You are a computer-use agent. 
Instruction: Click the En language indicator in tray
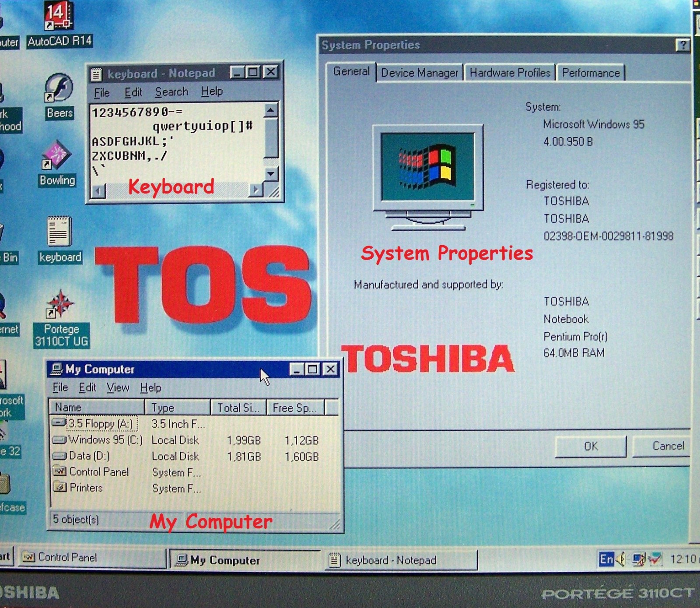(x=606, y=559)
